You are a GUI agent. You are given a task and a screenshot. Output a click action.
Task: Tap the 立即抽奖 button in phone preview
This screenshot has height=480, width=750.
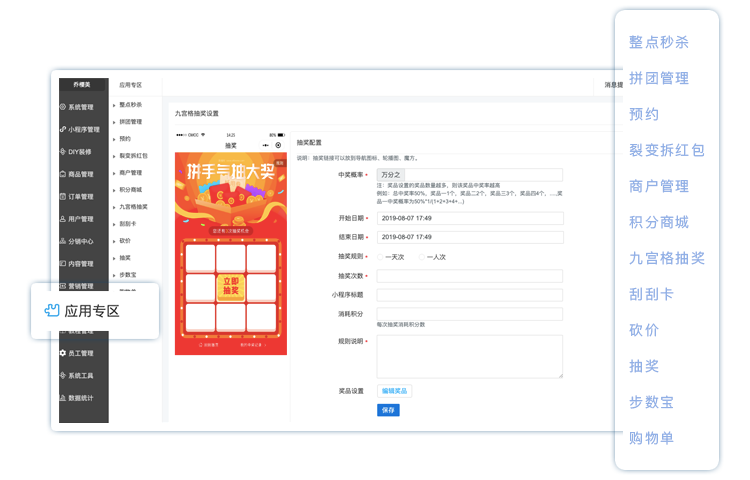(231, 287)
